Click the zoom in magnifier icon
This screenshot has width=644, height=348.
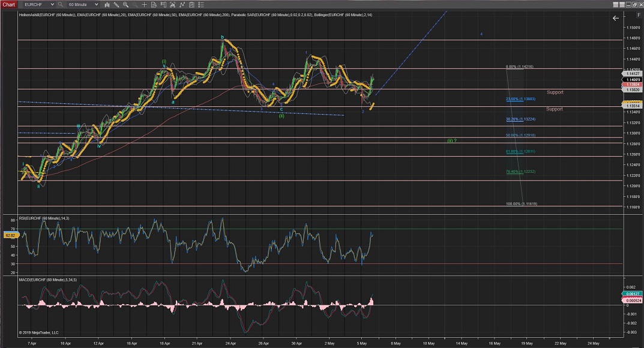tap(125, 4)
